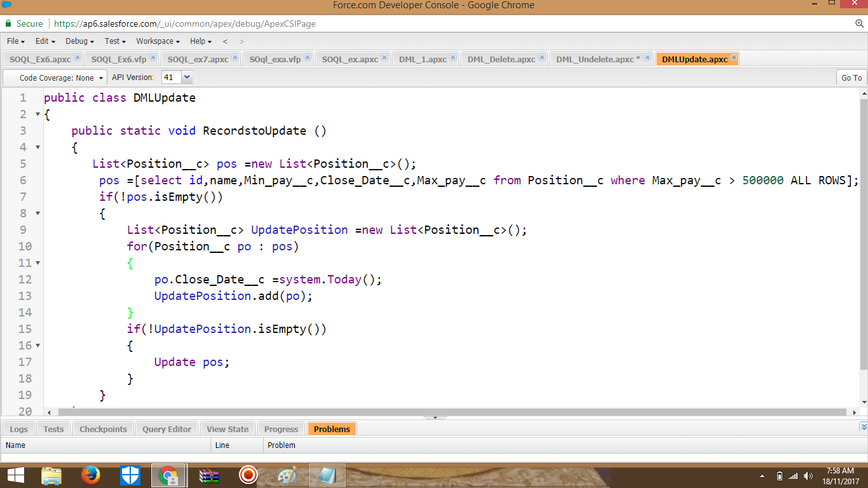Screen dimensions: 868x488
Task: Collapse the class body at line 2
Action: (37, 114)
